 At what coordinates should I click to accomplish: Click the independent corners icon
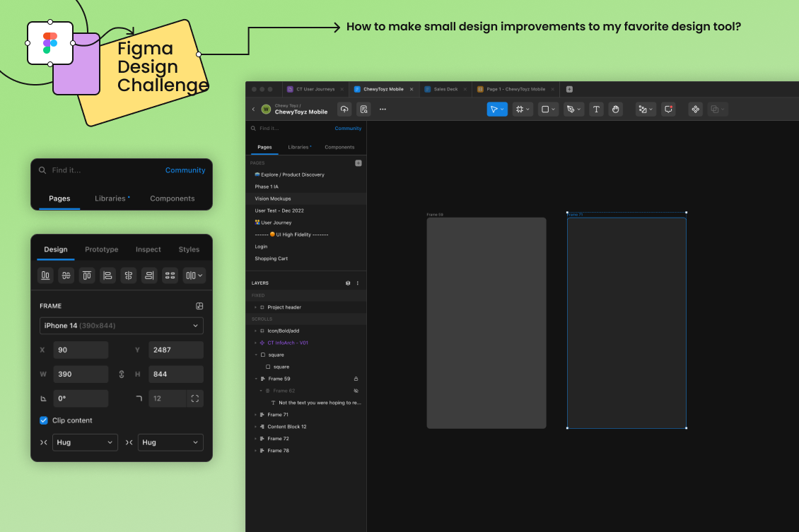(194, 398)
